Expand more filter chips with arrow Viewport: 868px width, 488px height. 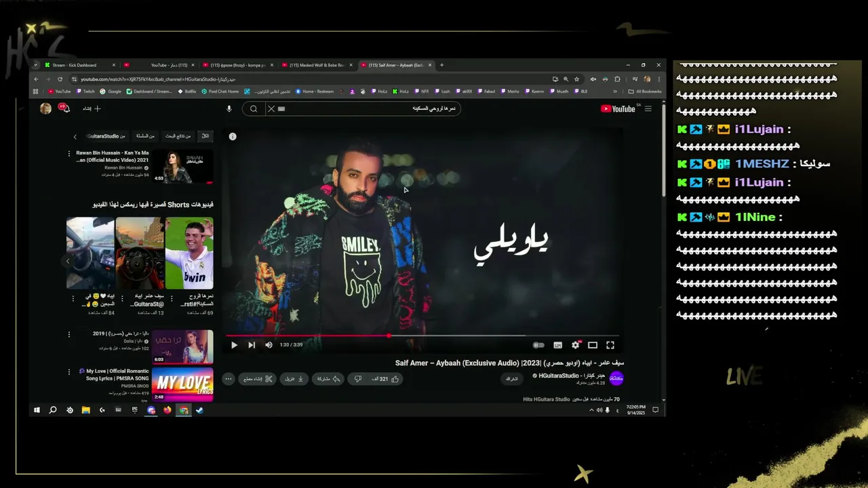(75, 136)
